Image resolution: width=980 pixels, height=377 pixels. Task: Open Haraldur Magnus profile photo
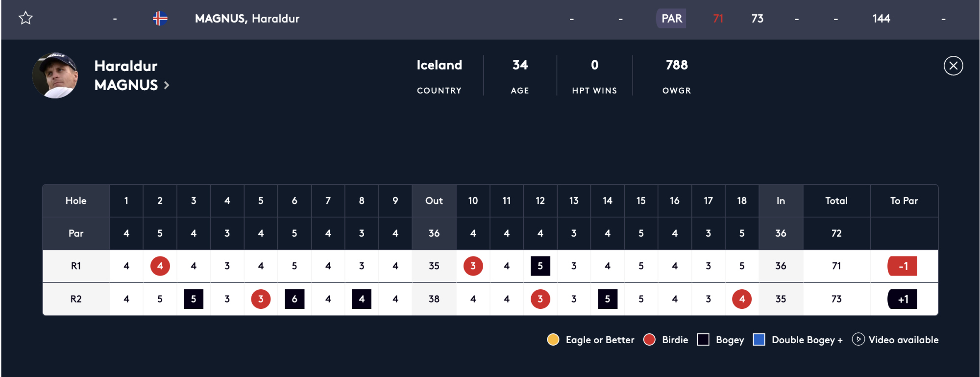tap(55, 75)
